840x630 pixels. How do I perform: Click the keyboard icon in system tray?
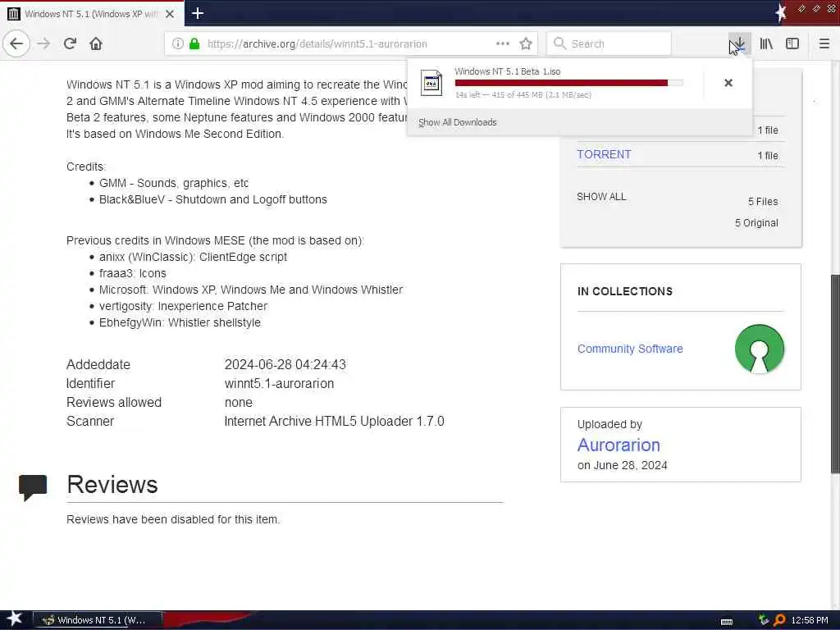727,621
